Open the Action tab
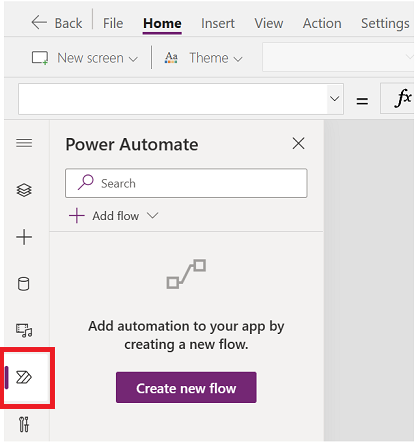 coord(322,23)
